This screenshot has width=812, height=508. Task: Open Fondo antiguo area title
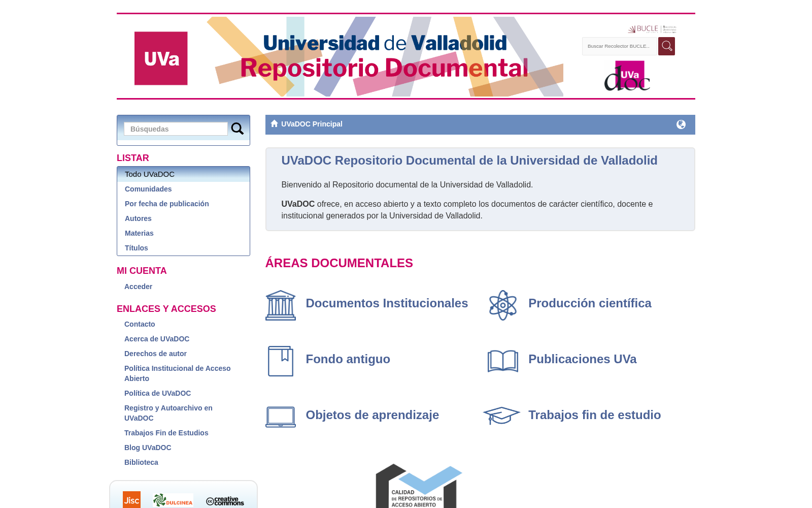348,359
